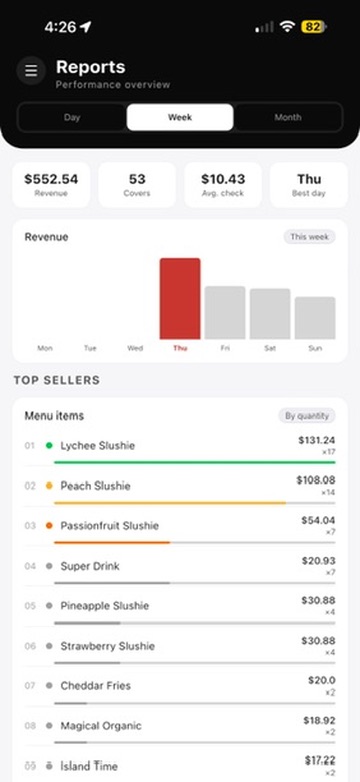Click the yellow dot by Peach Slushie
Image resolution: width=360 pixels, height=782 pixels.
(49, 486)
